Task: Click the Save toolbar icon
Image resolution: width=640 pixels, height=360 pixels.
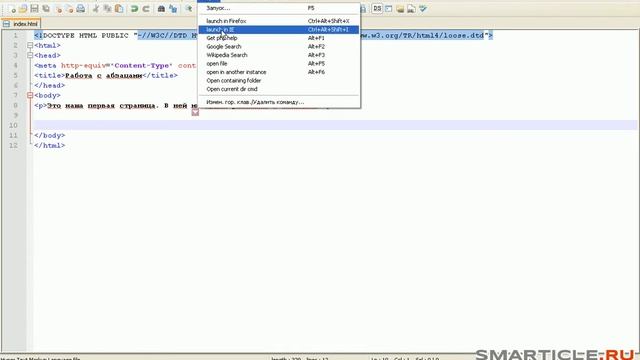Action: [x=35, y=9]
